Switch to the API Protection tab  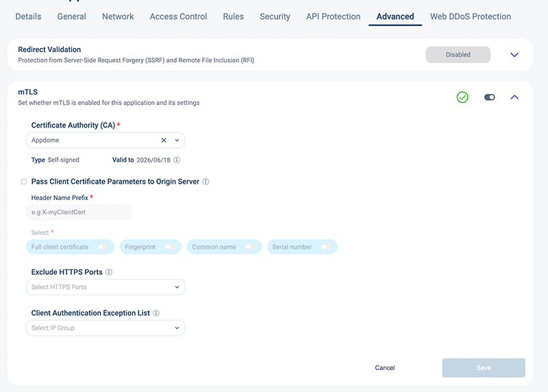[x=333, y=16]
